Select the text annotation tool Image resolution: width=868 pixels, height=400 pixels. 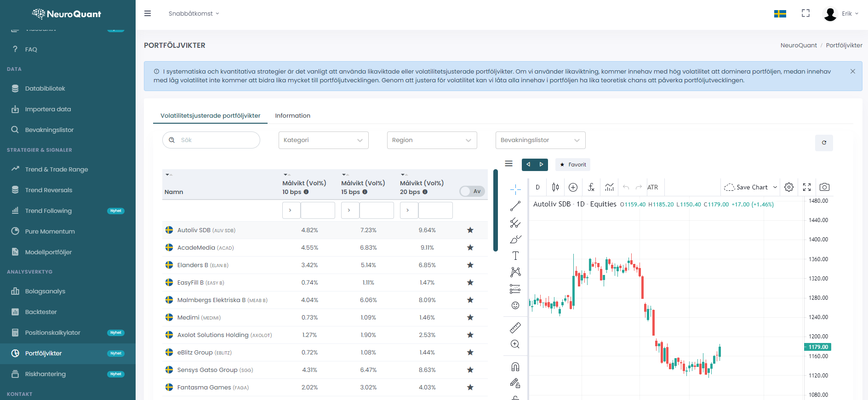(515, 256)
